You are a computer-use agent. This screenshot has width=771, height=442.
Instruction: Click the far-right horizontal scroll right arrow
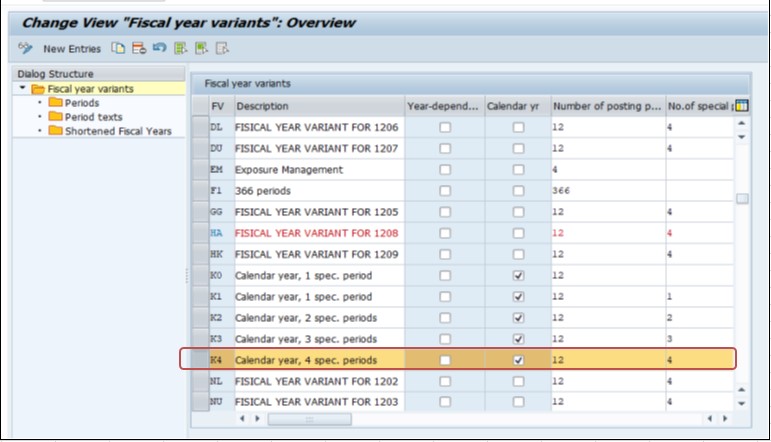click(x=725, y=418)
